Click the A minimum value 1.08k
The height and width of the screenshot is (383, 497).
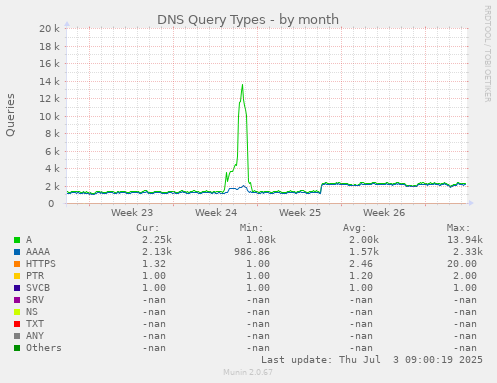pos(261,240)
